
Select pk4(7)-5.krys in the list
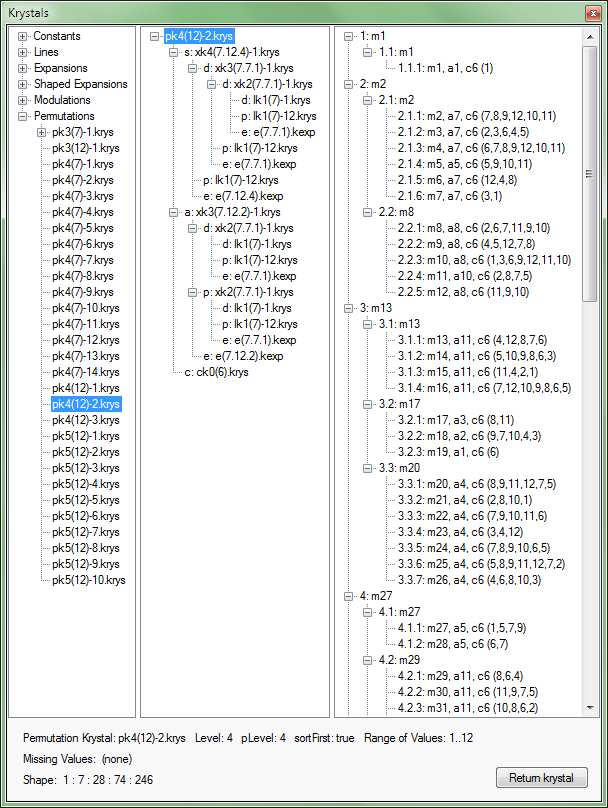point(82,228)
